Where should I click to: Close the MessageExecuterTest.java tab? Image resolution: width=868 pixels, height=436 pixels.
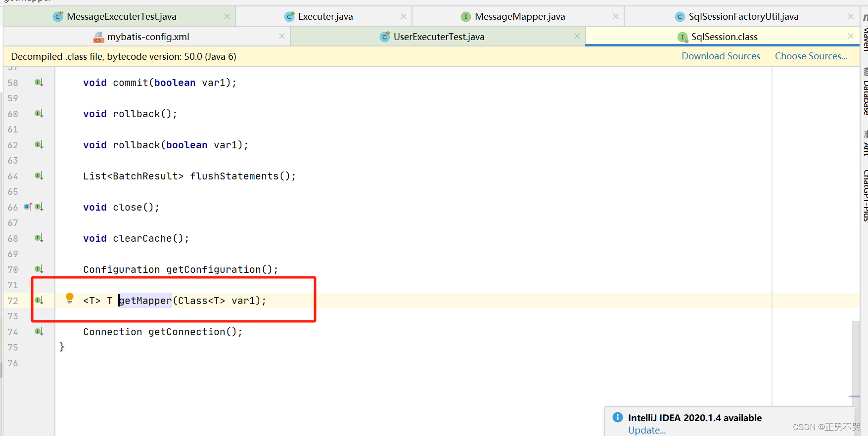point(227,16)
